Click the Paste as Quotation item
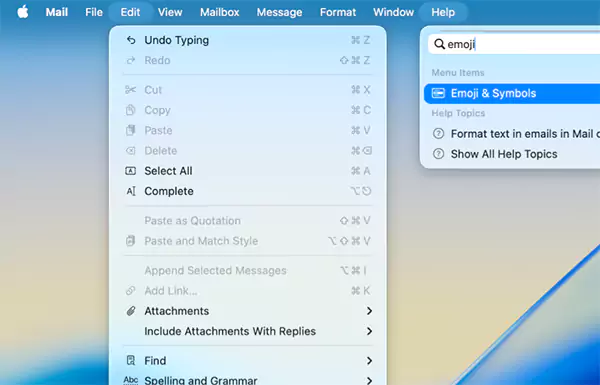The width and height of the screenshot is (600, 385). point(248,221)
